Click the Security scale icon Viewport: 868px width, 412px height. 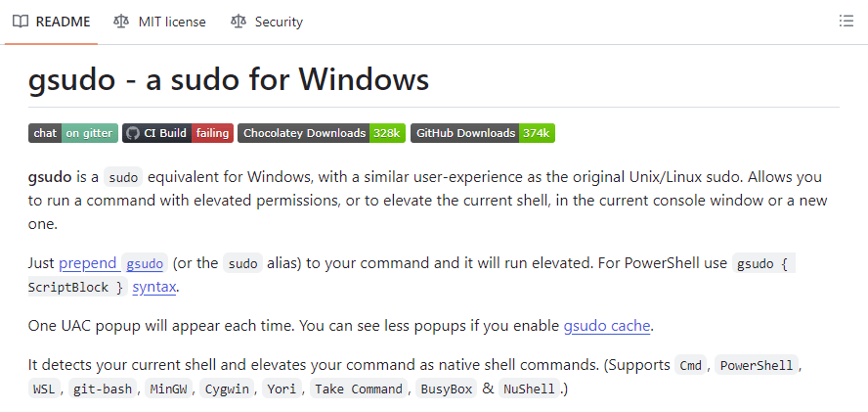[239, 22]
